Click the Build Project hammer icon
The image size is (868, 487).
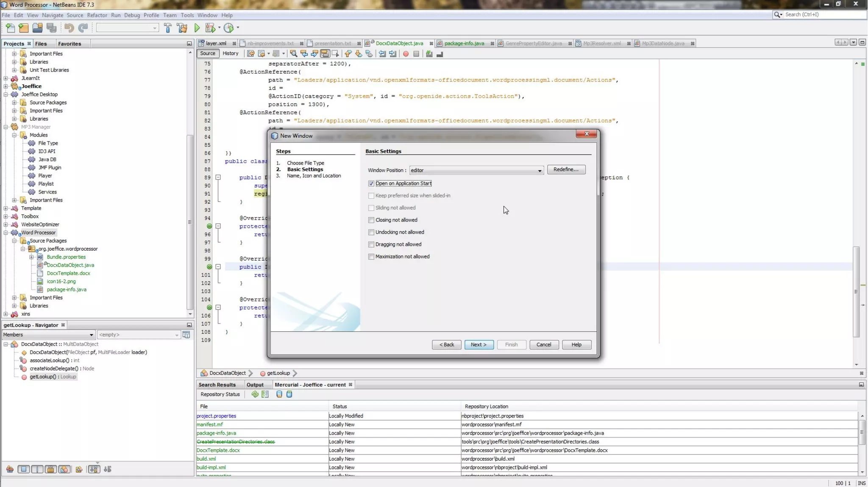pyautogui.click(x=168, y=28)
